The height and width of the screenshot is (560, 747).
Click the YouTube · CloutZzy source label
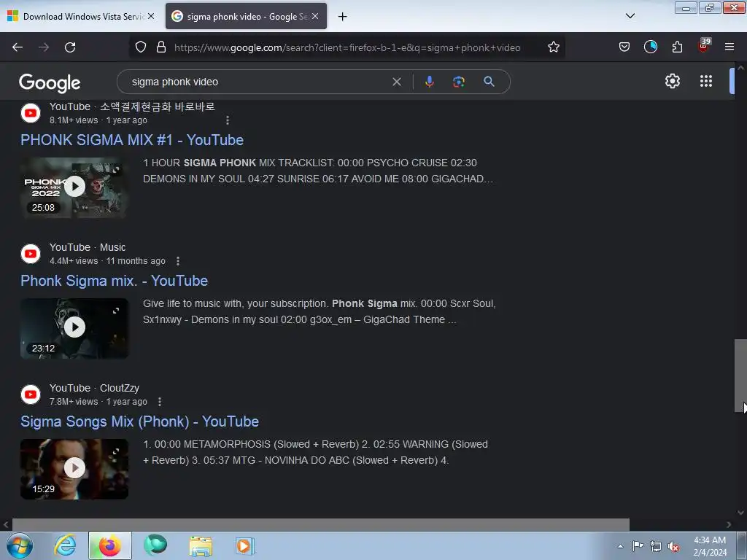click(x=94, y=388)
